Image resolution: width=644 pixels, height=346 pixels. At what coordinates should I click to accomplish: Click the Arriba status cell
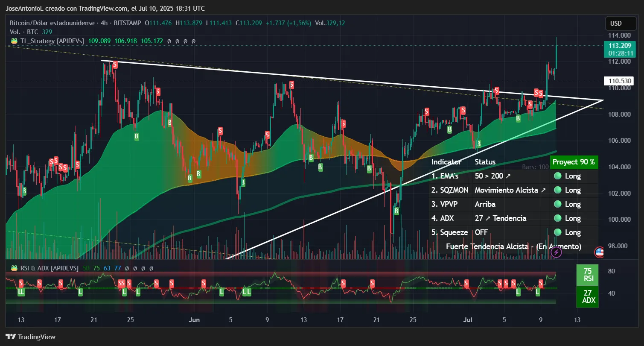pyautogui.click(x=485, y=204)
